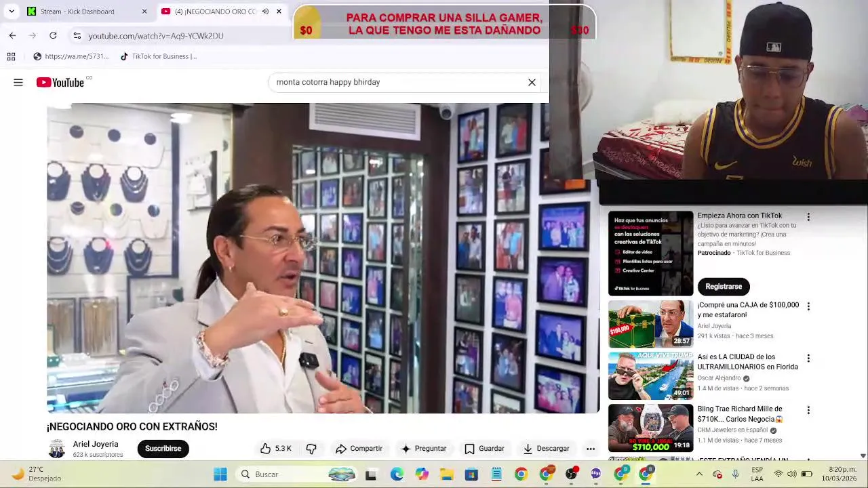
Task: Open the TikTok for Business ad thumbnail
Action: pyautogui.click(x=650, y=253)
